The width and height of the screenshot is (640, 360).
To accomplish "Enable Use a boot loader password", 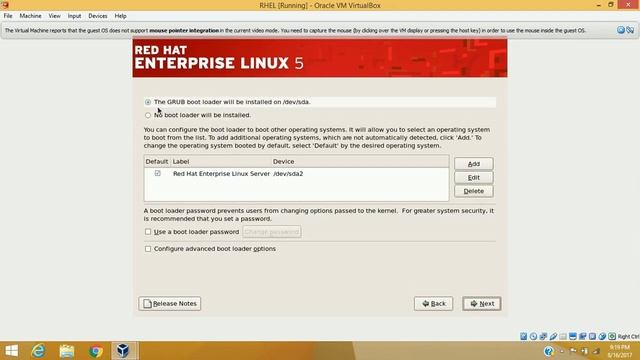I will coord(148,231).
